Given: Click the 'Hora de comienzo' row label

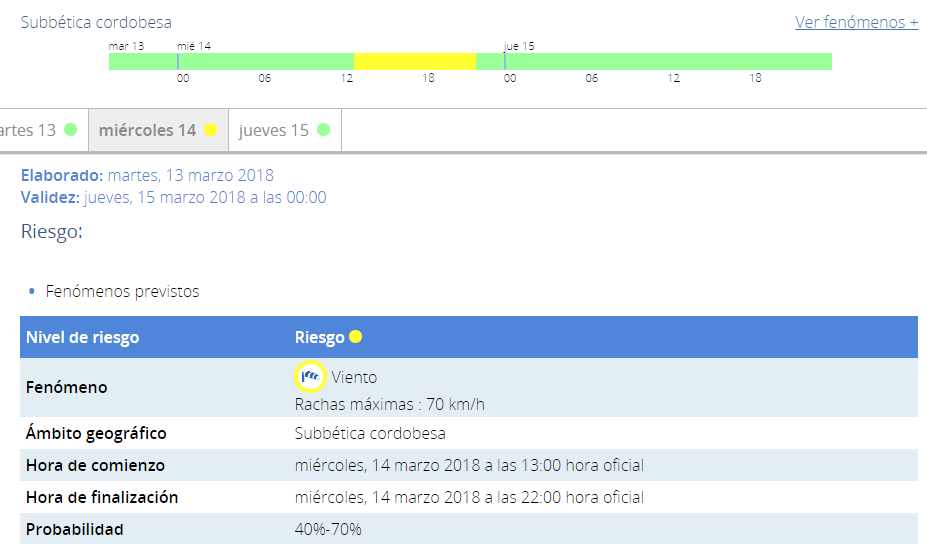Looking at the screenshot, I should tap(95, 465).
